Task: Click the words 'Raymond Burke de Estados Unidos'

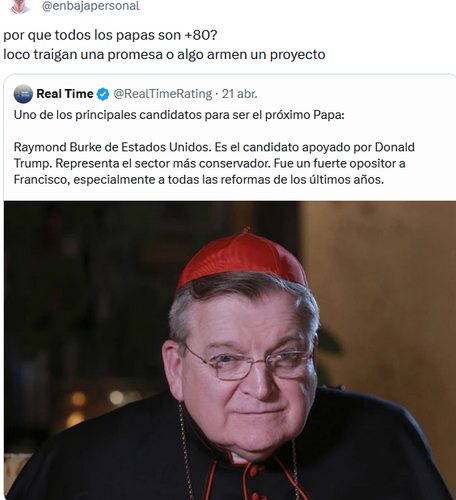Action: click(112, 147)
